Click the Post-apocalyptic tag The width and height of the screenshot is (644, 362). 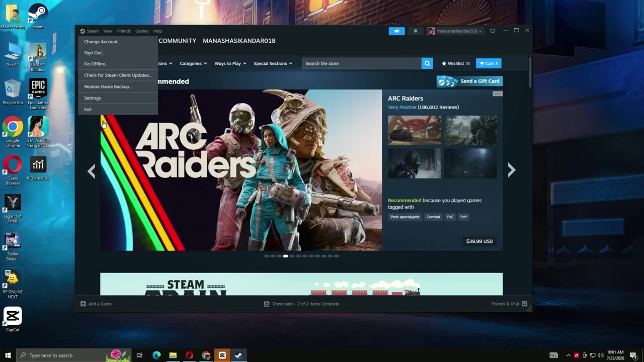405,217
